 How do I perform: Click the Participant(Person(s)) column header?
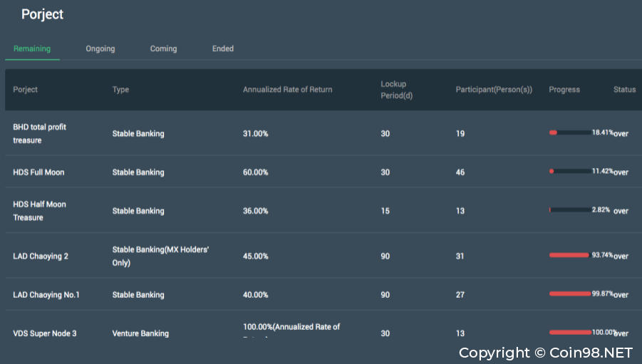494,90
